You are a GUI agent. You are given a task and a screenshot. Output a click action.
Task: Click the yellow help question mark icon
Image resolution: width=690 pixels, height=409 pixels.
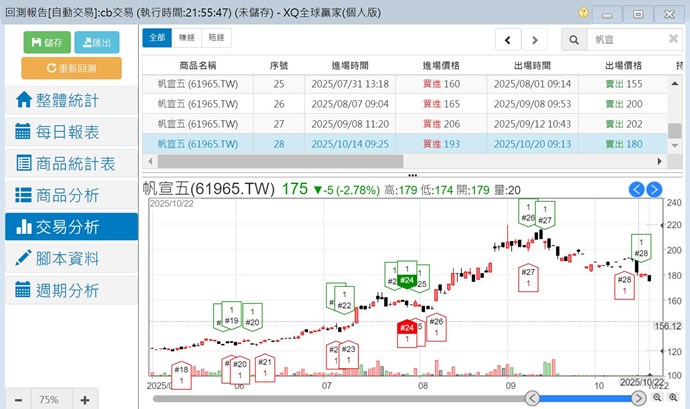[583, 13]
